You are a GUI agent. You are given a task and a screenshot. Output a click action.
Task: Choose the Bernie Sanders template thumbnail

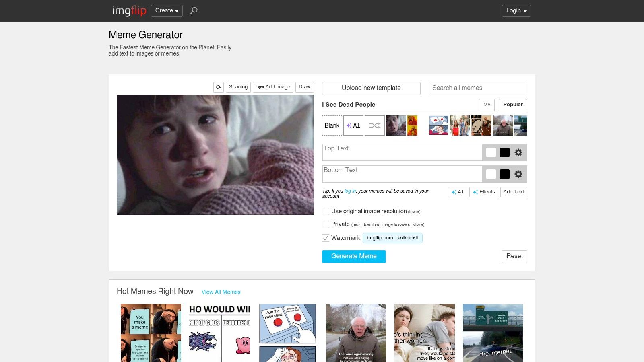[503, 125]
